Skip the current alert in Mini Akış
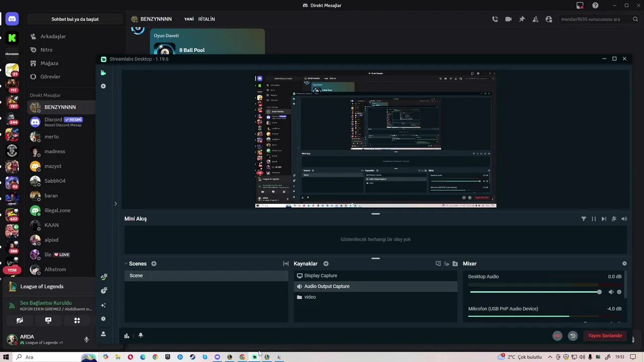The height and width of the screenshot is (362, 644). pyautogui.click(x=604, y=219)
